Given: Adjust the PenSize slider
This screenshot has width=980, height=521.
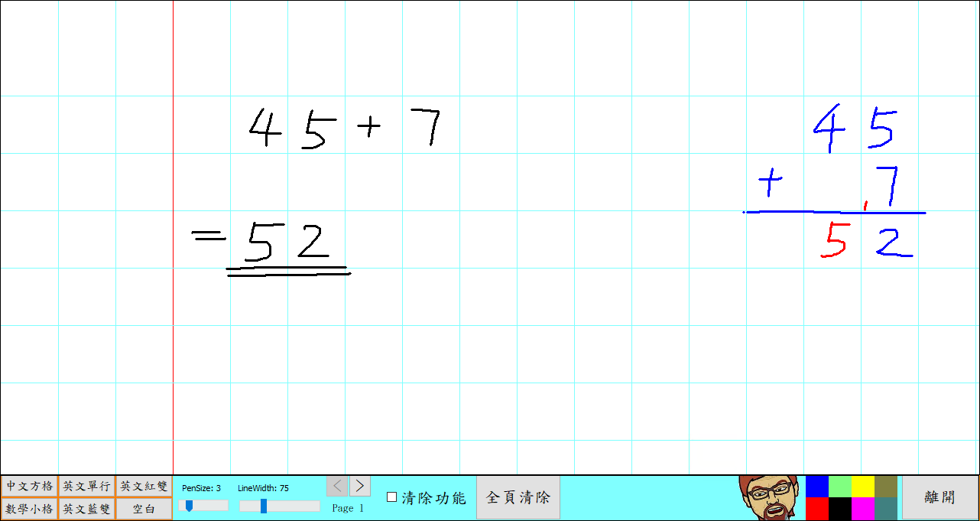Looking at the screenshot, I should click(x=190, y=505).
